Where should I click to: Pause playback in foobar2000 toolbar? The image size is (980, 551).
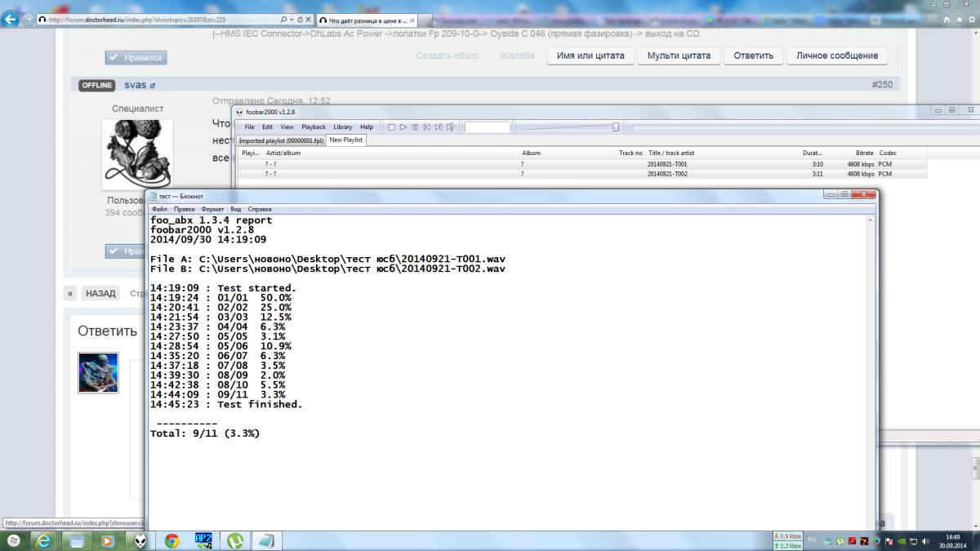pos(415,127)
